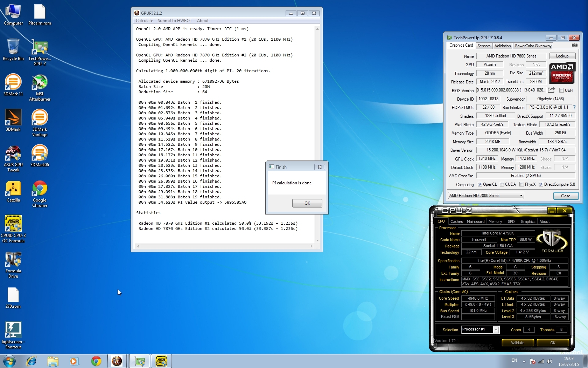Screen dimensions: 588x368
Task: Show hidden system tray icons
Action: click(x=524, y=361)
